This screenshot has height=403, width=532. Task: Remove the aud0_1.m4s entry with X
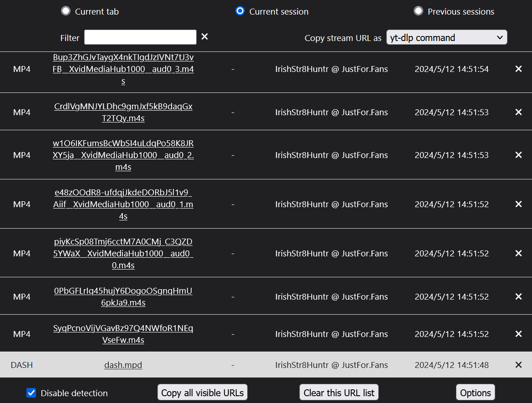tap(518, 204)
